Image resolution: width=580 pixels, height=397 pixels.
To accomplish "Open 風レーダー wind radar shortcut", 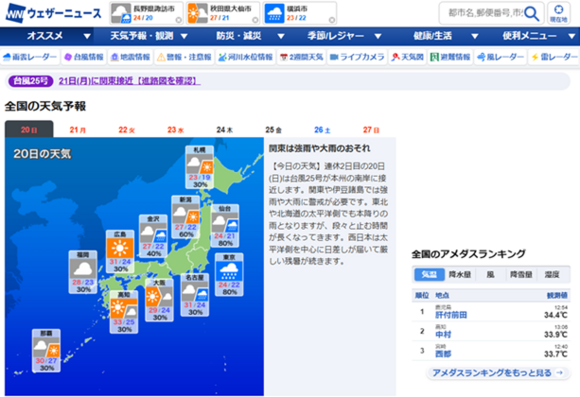I will coord(500,57).
